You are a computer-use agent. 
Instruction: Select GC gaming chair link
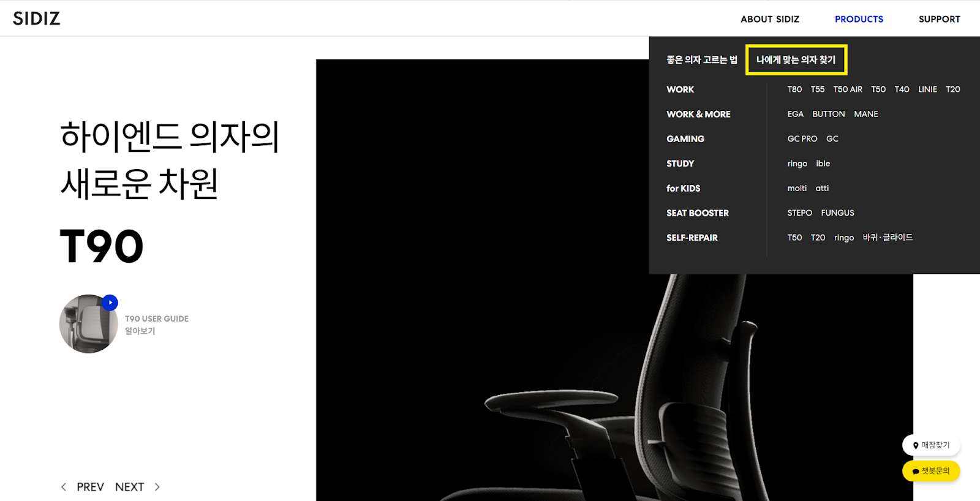[832, 139]
